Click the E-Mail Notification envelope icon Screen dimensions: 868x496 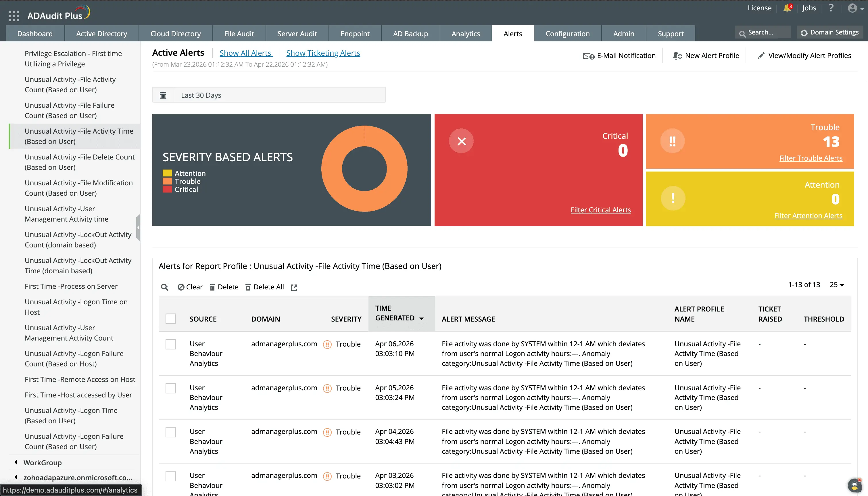tap(588, 56)
